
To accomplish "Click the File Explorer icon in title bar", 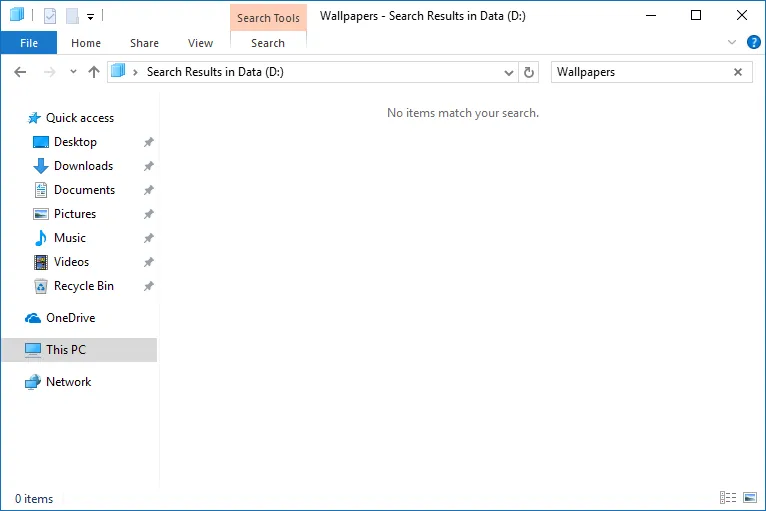I will [17, 15].
